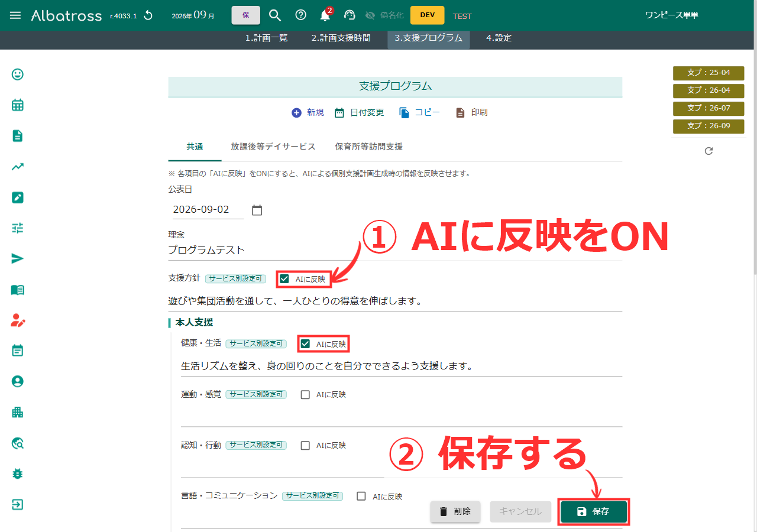The height and width of the screenshot is (532, 757).
Task: Open the 2026年09月 month selector
Action: pyautogui.click(x=193, y=15)
